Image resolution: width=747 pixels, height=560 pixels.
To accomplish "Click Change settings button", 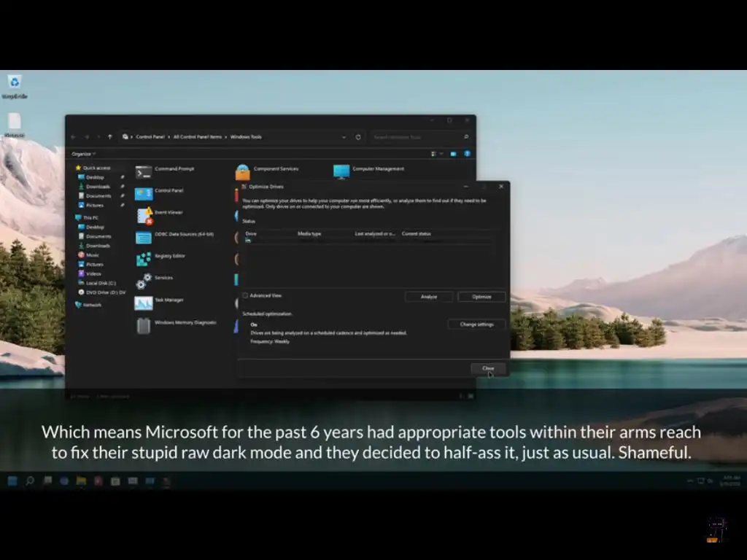I will click(x=476, y=324).
